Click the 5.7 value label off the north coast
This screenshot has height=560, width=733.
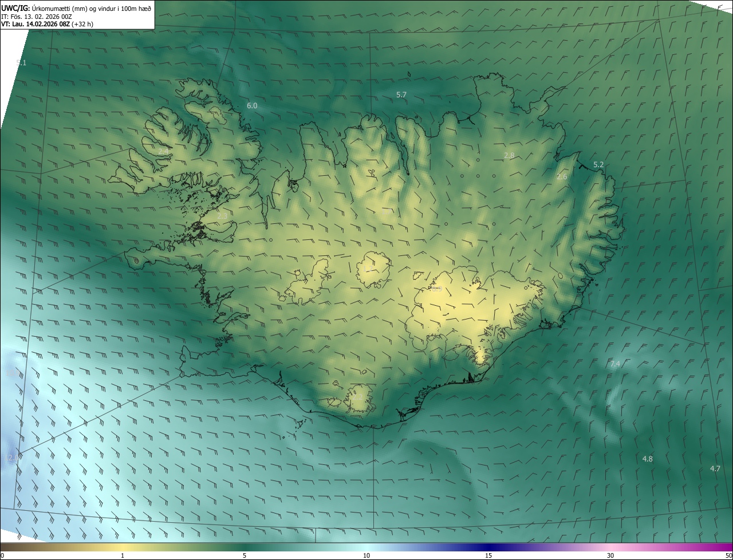point(401,94)
